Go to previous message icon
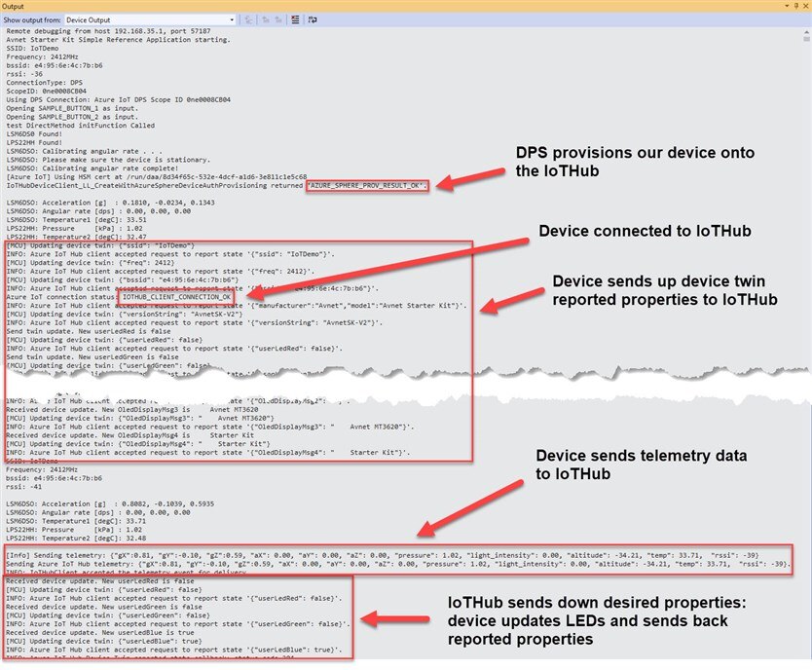 (x=266, y=19)
